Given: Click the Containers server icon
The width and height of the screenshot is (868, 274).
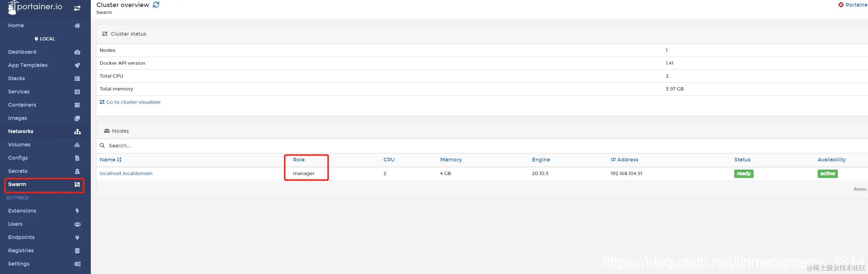Looking at the screenshot, I should tap(77, 105).
